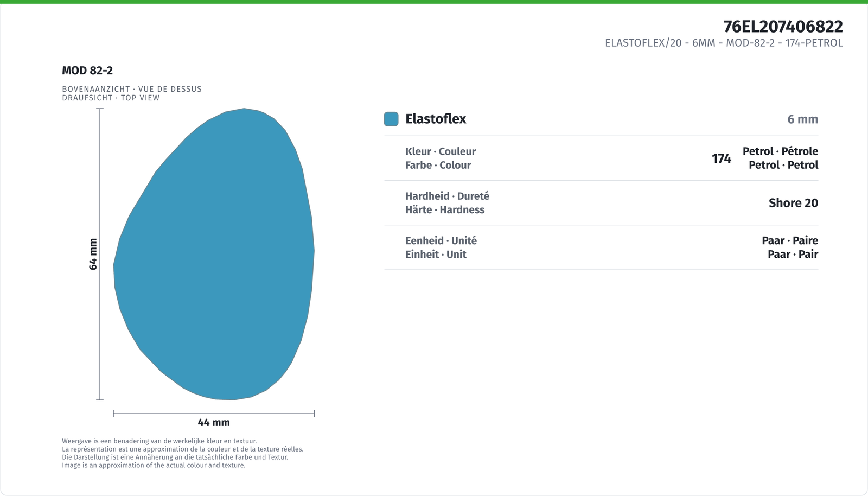The height and width of the screenshot is (496, 868).
Task: Click the Paar · Paire unit value
Action: (x=790, y=240)
